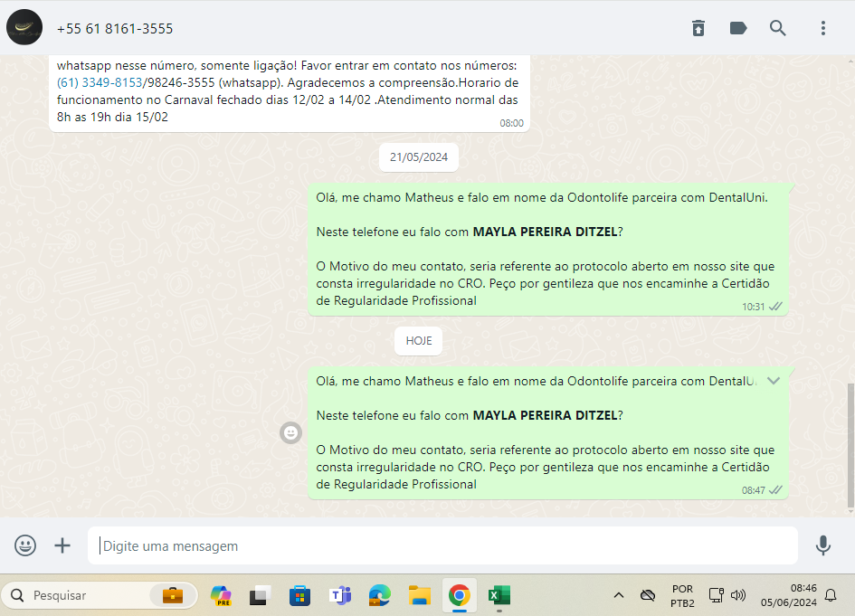
Task: Click the cloud sync tray icon
Action: point(648,595)
